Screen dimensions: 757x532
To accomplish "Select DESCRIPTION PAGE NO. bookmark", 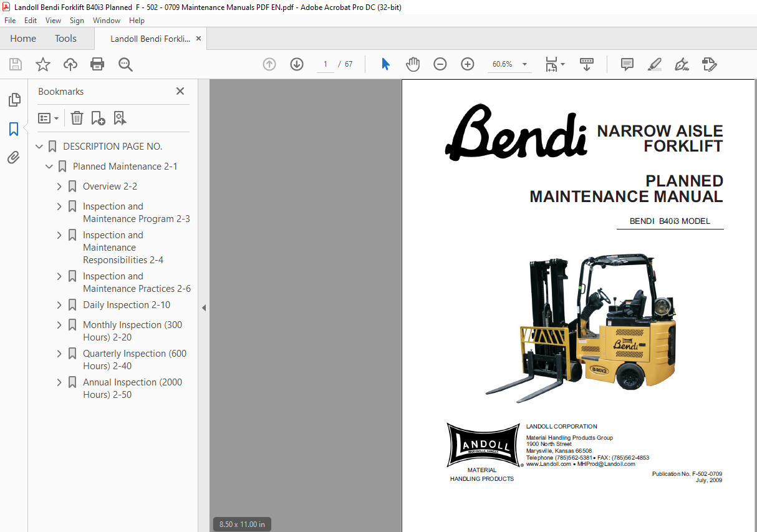I will (113, 147).
